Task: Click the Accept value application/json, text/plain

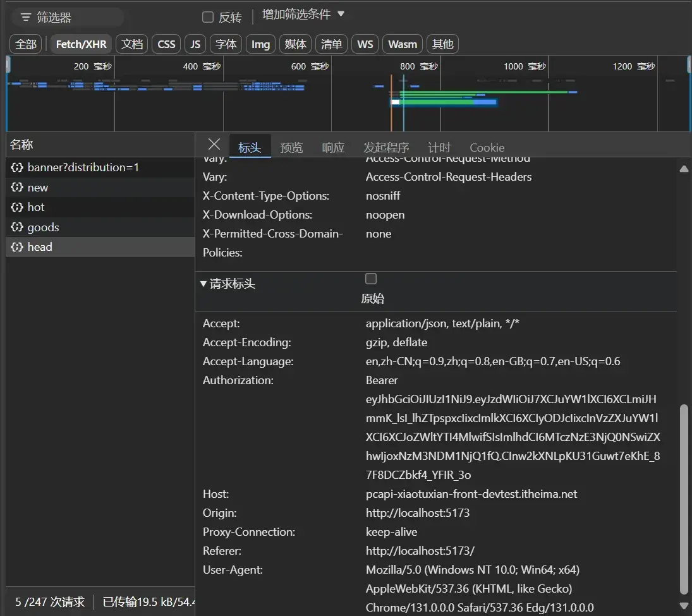Action: (x=442, y=323)
